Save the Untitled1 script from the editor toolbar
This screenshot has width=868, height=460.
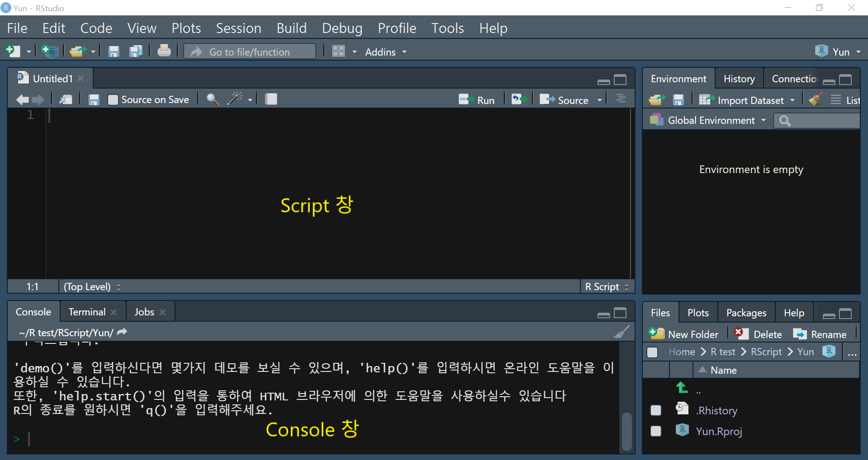94,100
